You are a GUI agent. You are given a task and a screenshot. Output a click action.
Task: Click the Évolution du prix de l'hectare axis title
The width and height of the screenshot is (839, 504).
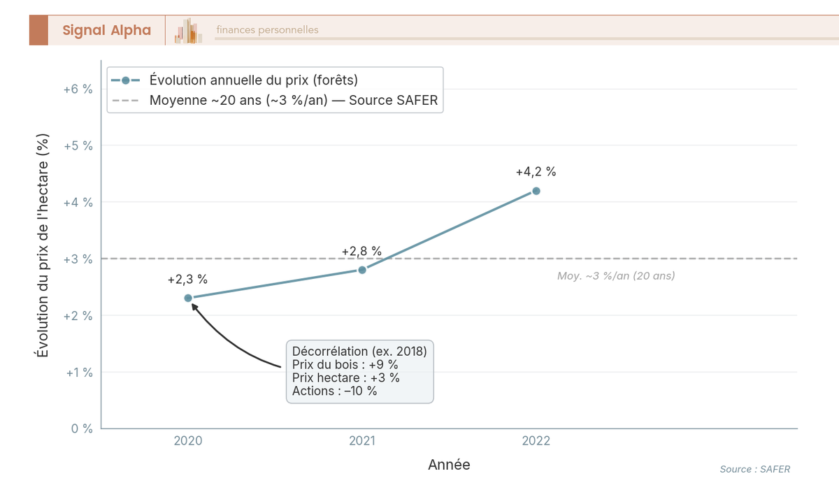click(43, 245)
